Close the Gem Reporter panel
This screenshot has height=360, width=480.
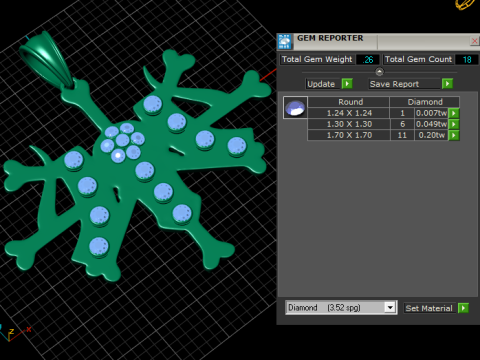point(474,41)
